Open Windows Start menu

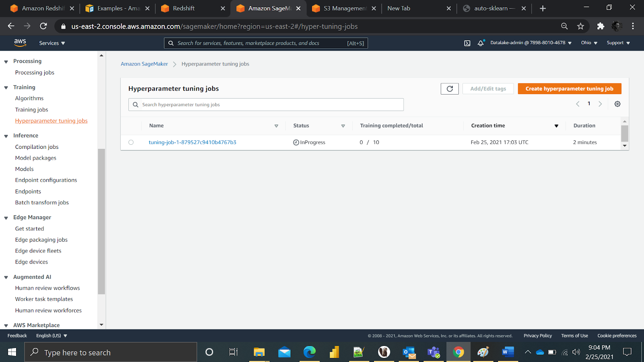[x=12, y=352]
